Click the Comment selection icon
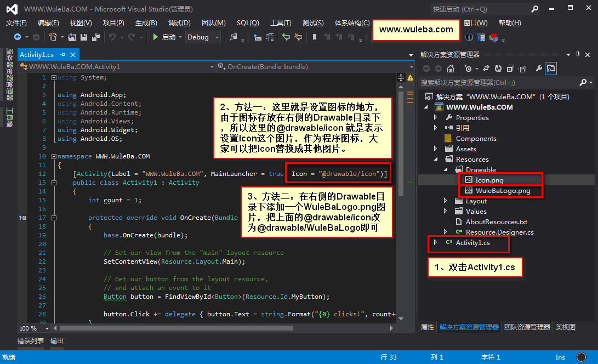598x364 pixels. pos(286,37)
